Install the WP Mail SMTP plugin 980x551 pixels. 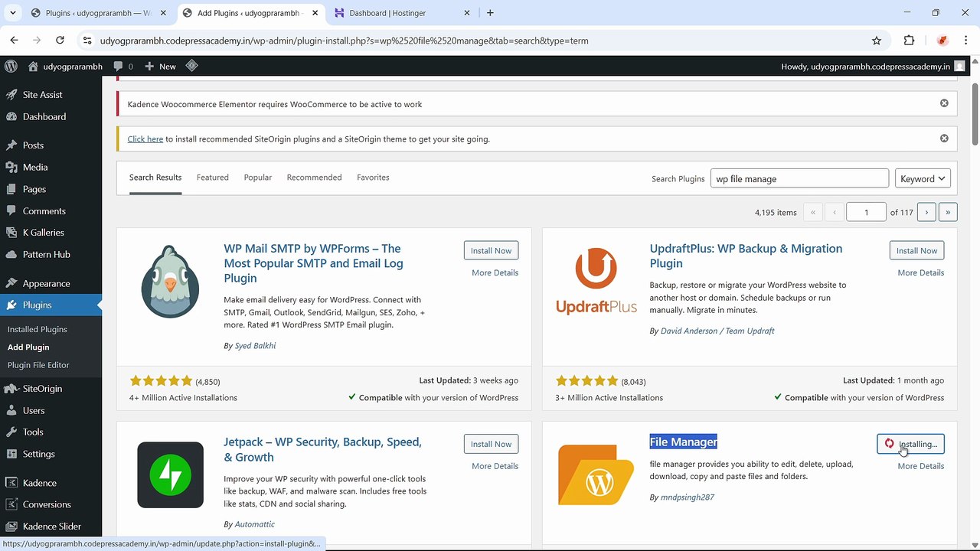491,251
